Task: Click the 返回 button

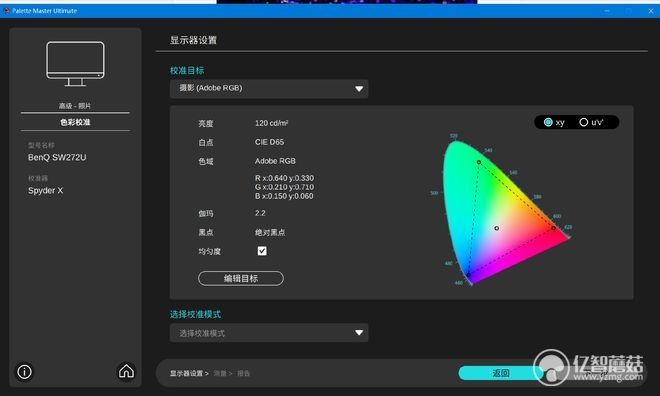Action: coord(500,373)
